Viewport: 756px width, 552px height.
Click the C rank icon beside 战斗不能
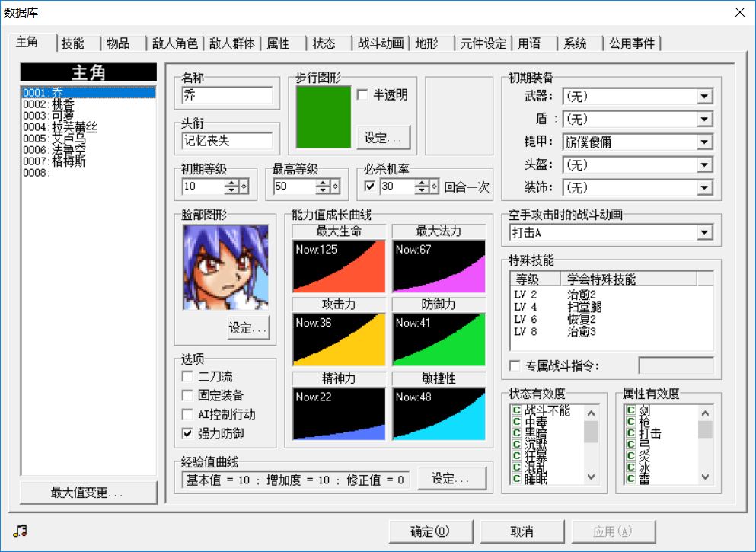pos(516,412)
